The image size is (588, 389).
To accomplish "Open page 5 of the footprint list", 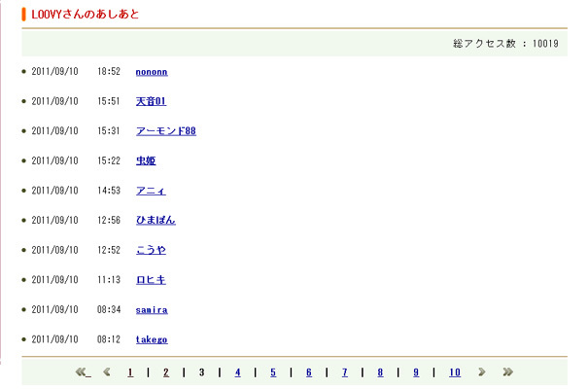I will 273,372.
